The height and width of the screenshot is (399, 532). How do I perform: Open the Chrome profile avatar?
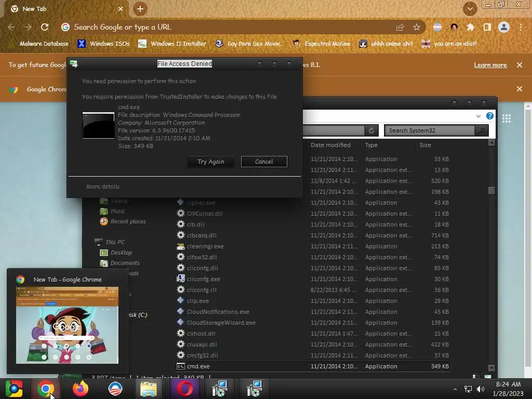click(504, 27)
